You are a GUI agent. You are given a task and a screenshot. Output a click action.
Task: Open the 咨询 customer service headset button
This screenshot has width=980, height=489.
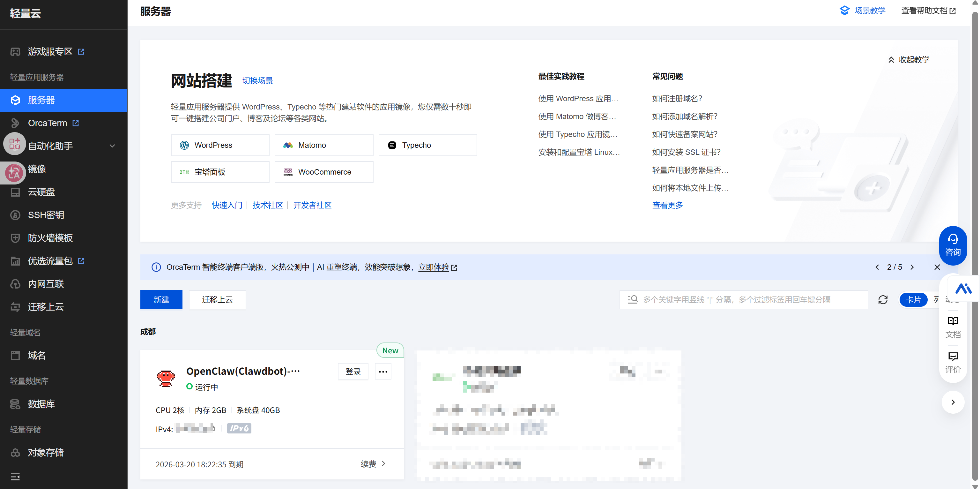point(953,245)
